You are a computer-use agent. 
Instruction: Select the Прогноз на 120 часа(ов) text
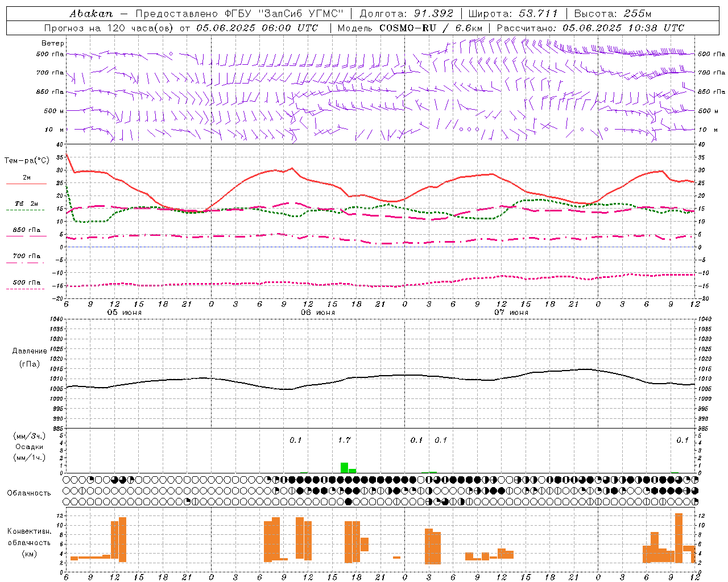coord(110,28)
